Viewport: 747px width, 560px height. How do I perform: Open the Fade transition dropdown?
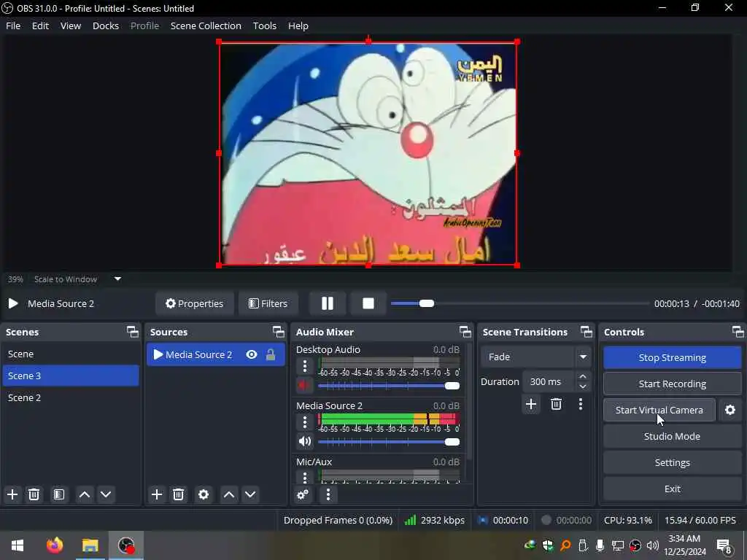(536, 357)
